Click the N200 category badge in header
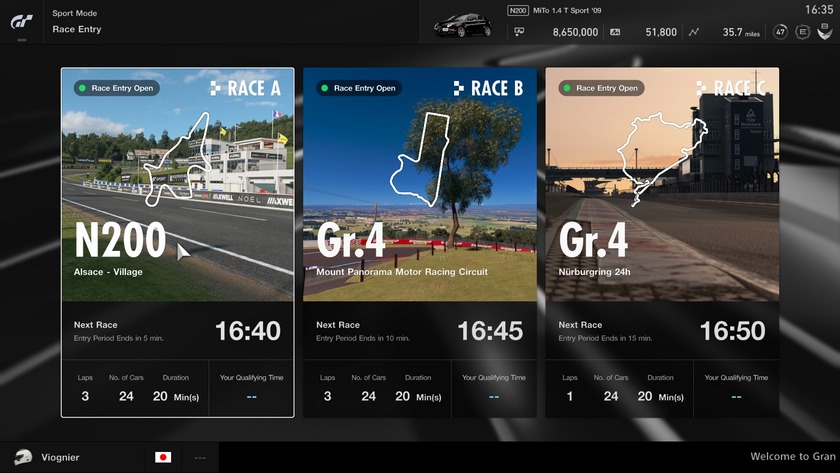Screen dimensions: 840x473 (x=518, y=10)
